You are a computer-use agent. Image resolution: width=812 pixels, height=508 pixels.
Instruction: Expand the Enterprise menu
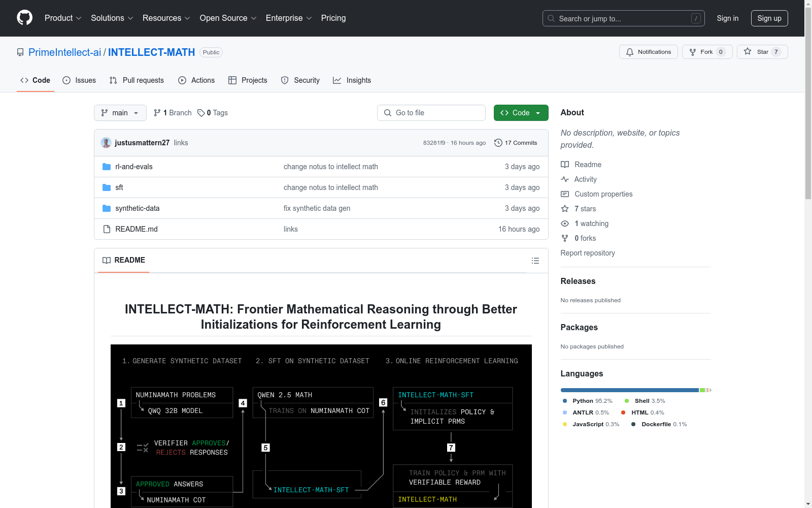[x=289, y=18]
